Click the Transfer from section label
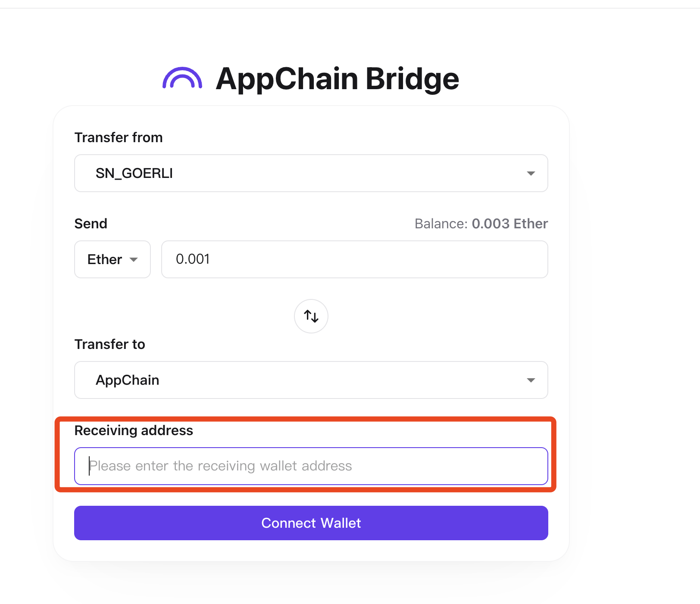Image resolution: width=700 pixels, height=604 pixels. [x=119, y=137]
